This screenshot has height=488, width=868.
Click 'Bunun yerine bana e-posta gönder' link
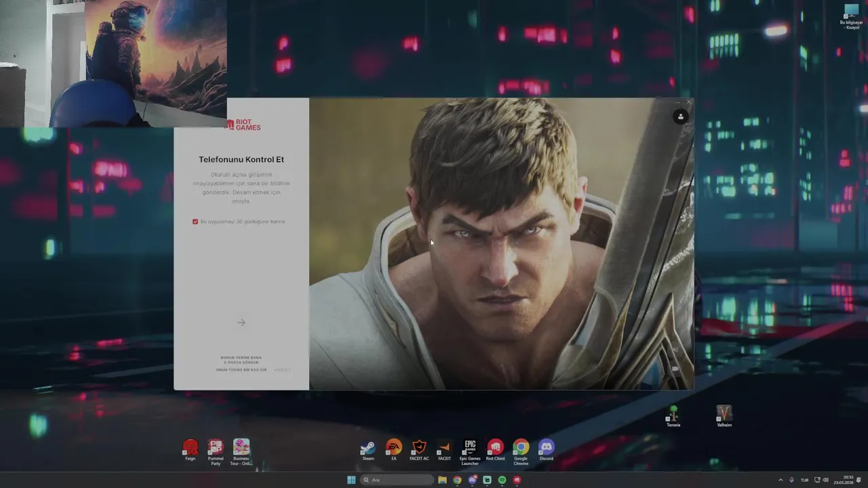pyautogui.click(x=241, y=360)
